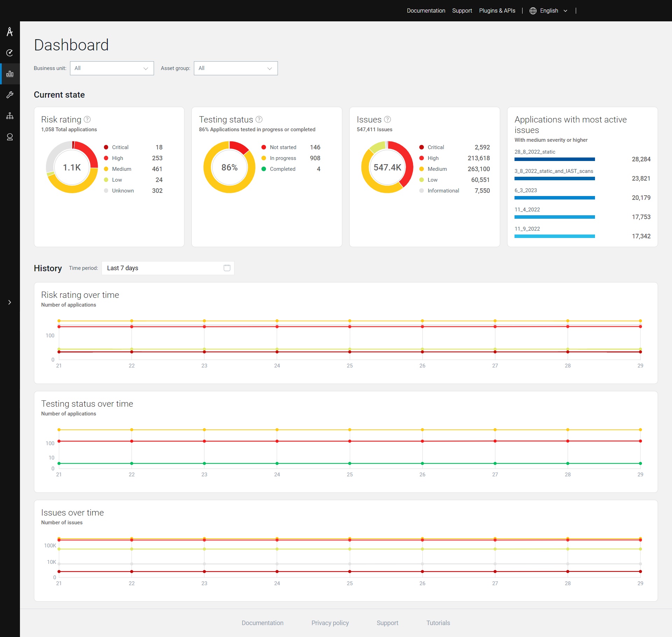Image resolution: width=672 pixels, height=637 pixels.
Task: Open the wrench tools sidebar icon
Action: [10, 95]
